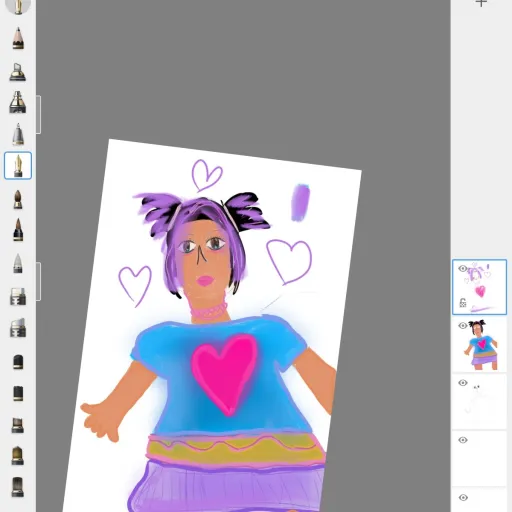The height and width of the screenshot is (512, 512).
Task: Select the flat-top black eraser-style brush
Action: [18, 393]
